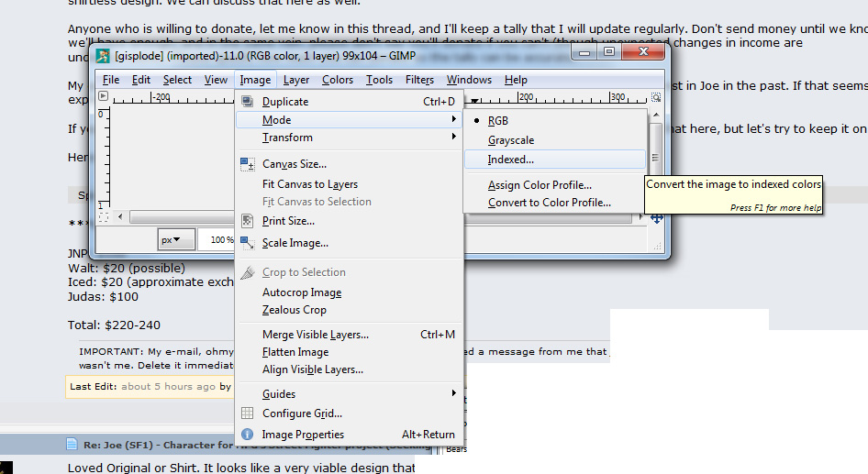Open the File menu
Screen dimensions: 868x474
(x=111, y=80)
